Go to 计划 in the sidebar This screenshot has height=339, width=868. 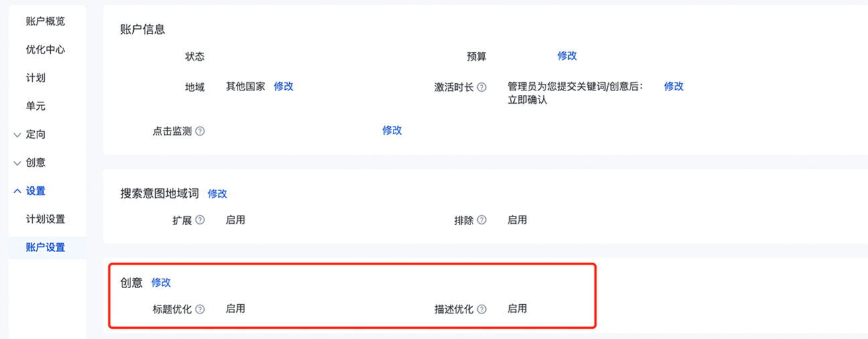pos(35,78)
